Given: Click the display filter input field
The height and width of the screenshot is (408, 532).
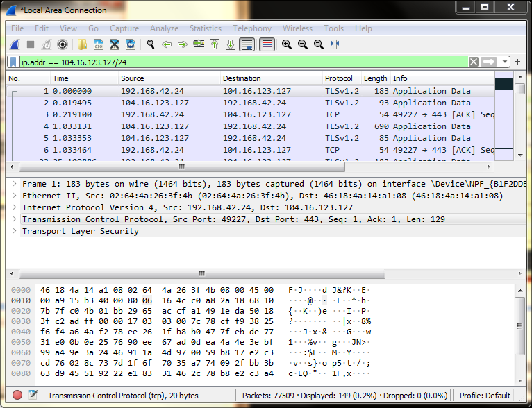Looking at the screenshot, I should (x=244, y=62).
